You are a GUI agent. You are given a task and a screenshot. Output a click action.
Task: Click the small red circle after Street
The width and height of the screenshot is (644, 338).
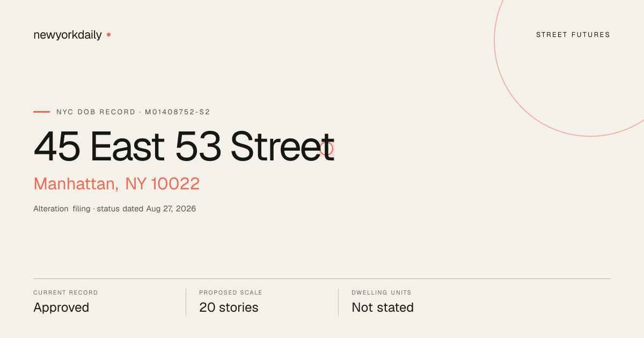tap(326, 149)
